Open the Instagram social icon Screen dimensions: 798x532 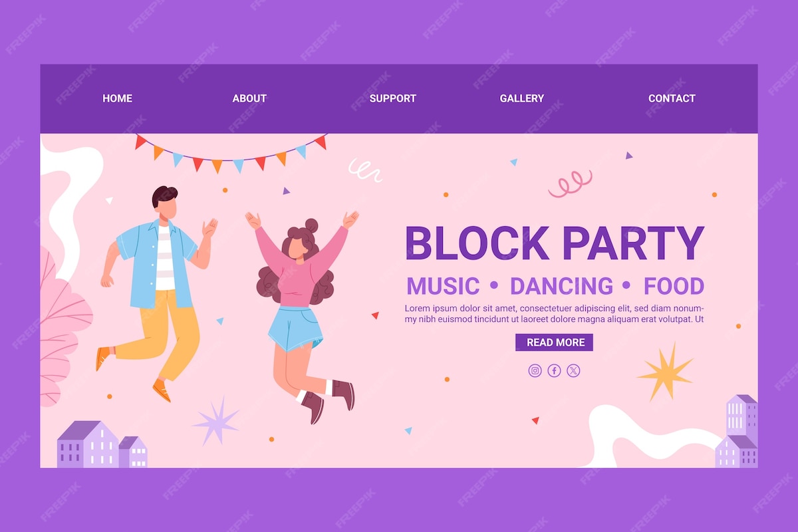(x=535, y=371)
